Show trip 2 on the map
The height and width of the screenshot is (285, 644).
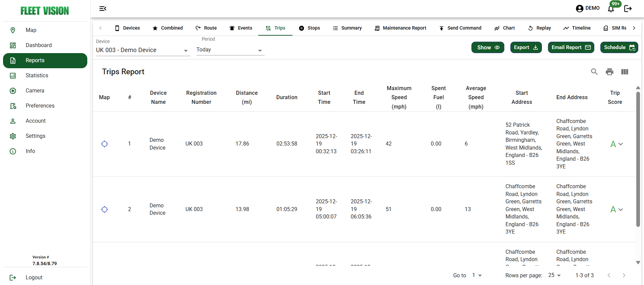(104, 209)
